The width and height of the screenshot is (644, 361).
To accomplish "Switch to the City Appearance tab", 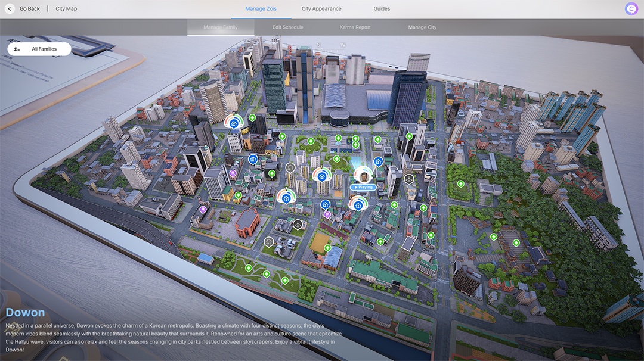I will pos(321,9).
